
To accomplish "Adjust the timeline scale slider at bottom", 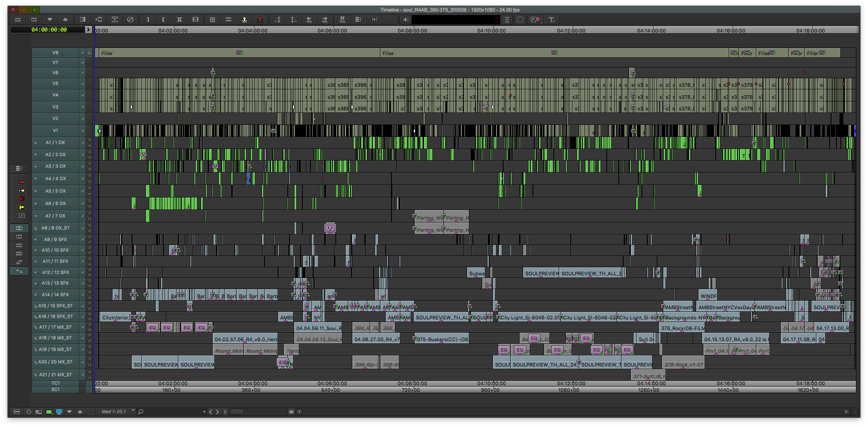I will click(x=237, y=412).
